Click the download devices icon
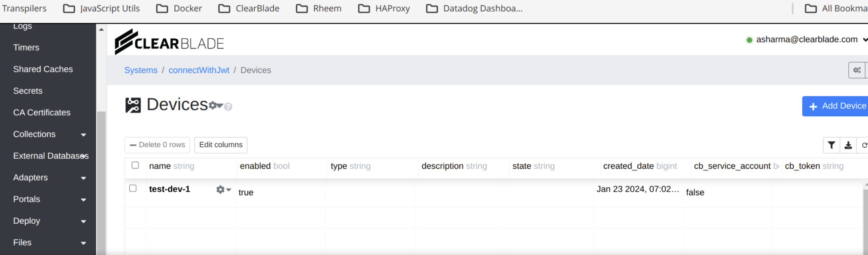This screenshot has height=255, width=868. 848,145
